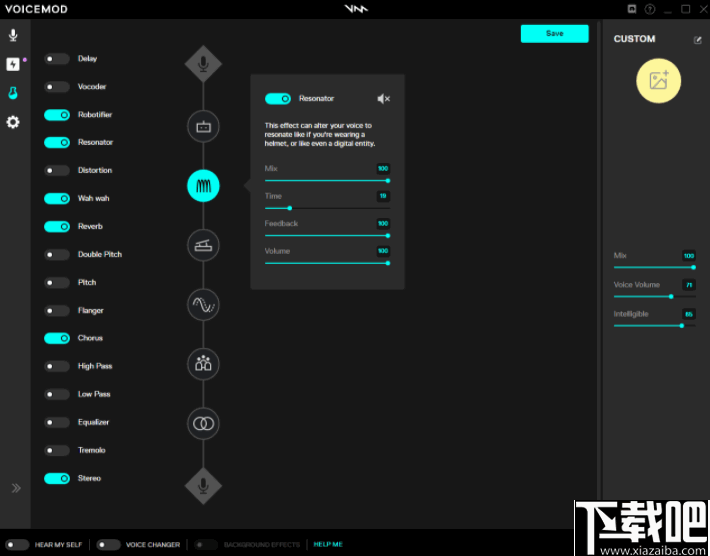This screenshot has width=710, height=556.
Task: Enable the Flanger effect toggle
Action: point(57,311)
